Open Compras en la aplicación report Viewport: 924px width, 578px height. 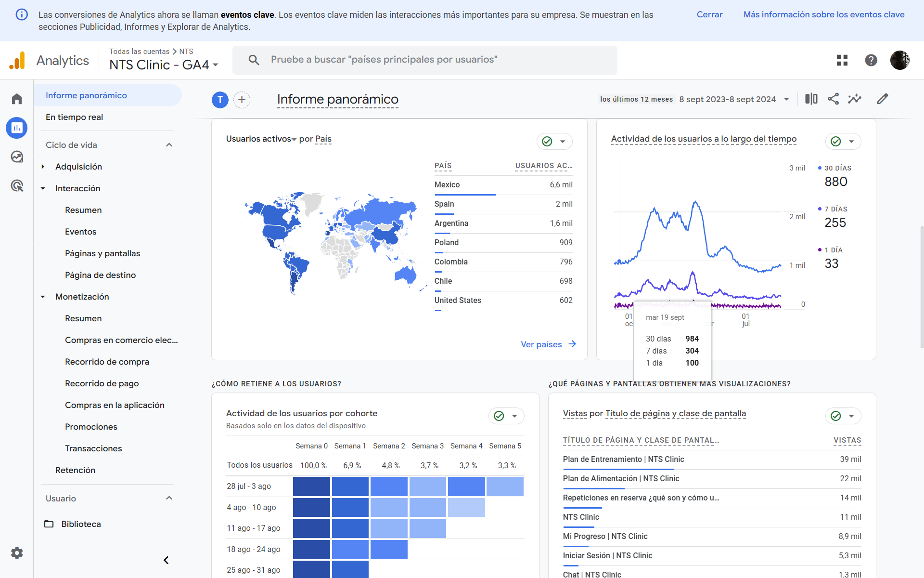click(x=115, y=405)
